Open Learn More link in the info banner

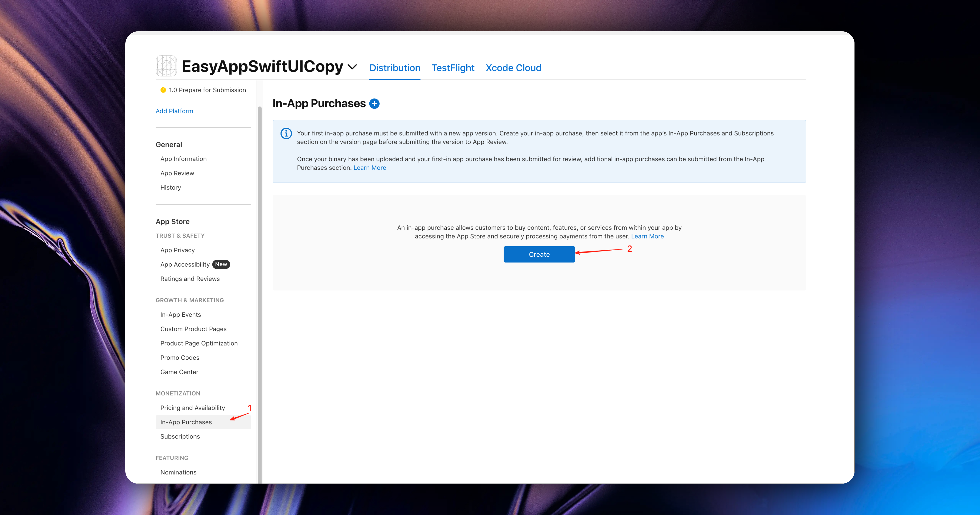[369, 168]
